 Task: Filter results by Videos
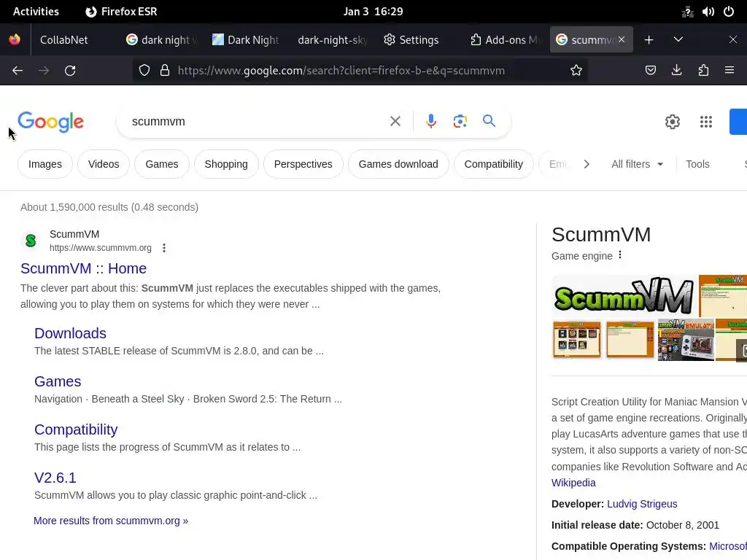[104, 164]
